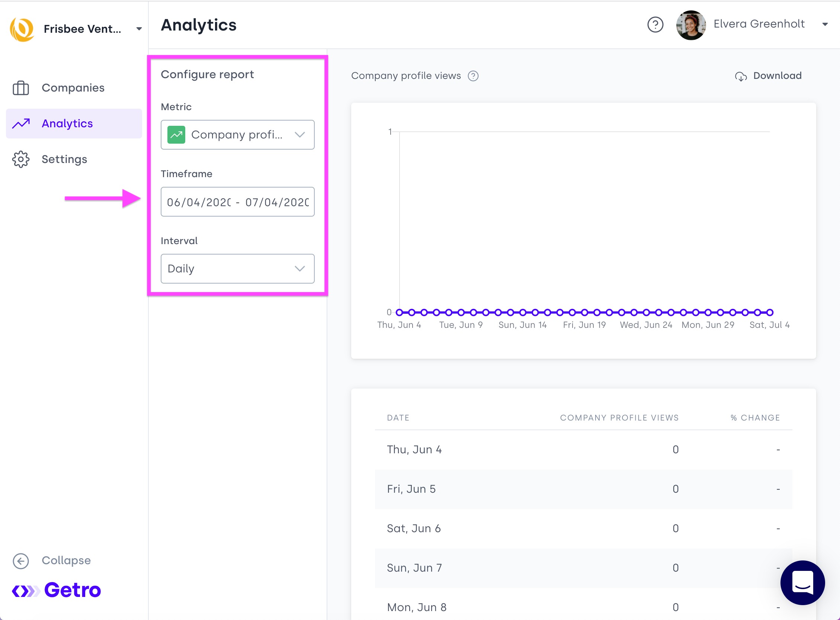Go to the Companies menu item
This screenshot has width=840, height=620.
coord(73,88)
